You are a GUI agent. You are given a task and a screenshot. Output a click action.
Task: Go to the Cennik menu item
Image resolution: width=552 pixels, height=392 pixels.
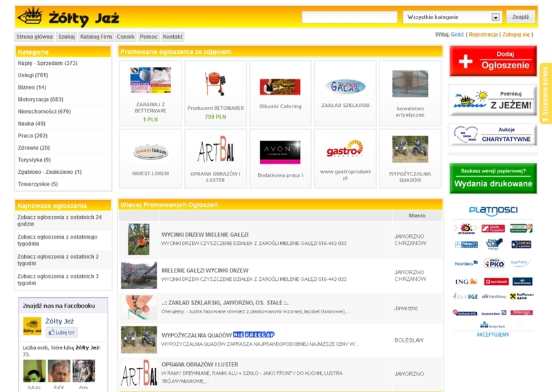click(x=126, y=37)
